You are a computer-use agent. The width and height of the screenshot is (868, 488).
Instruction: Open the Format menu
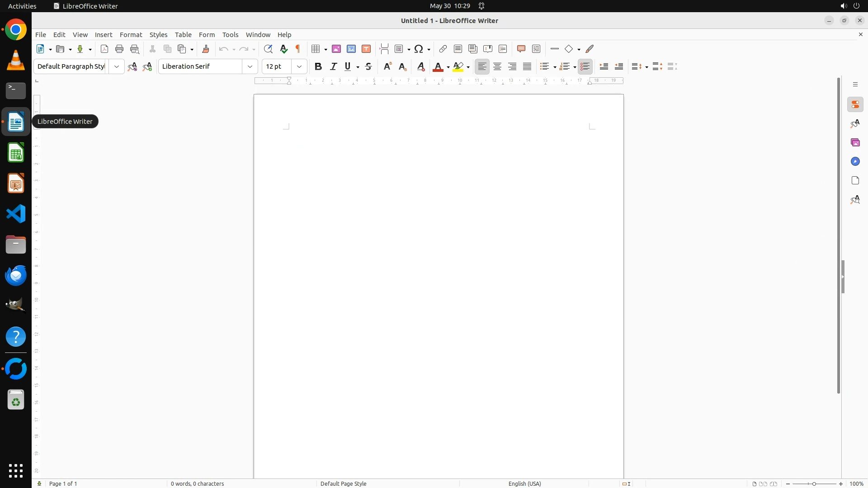click(131, 35)
